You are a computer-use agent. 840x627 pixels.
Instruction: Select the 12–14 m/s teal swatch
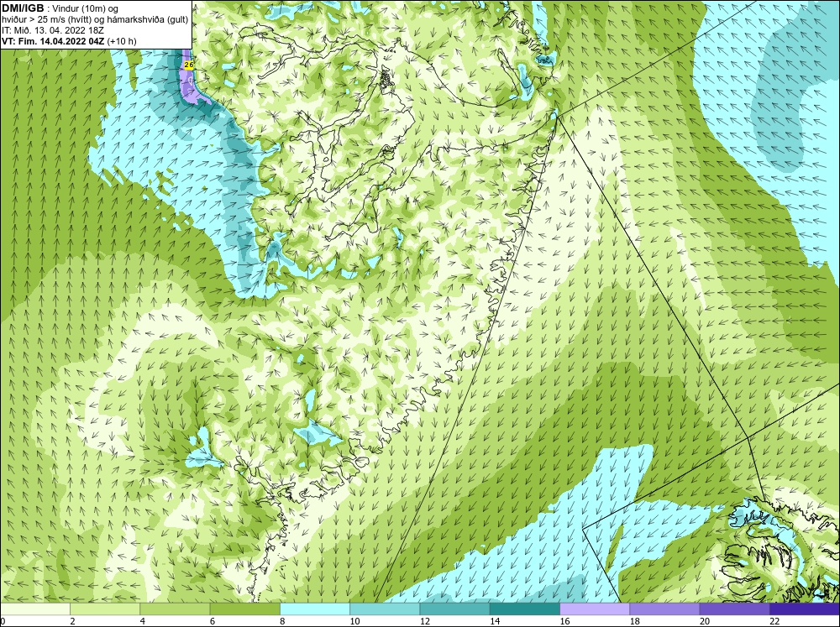[x=454, y=609]
